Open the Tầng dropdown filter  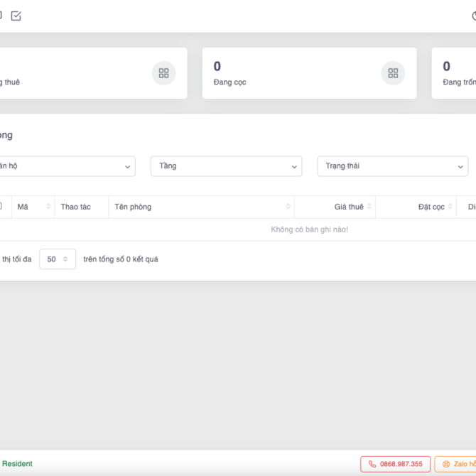tap(226, 166)
